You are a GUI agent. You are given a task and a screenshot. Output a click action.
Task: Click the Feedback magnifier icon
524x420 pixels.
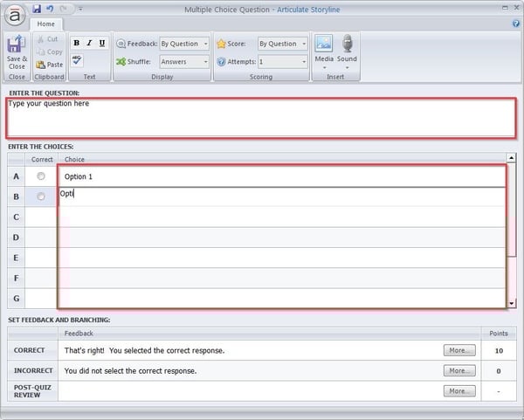pyautogui.click(x=121, y=44)
